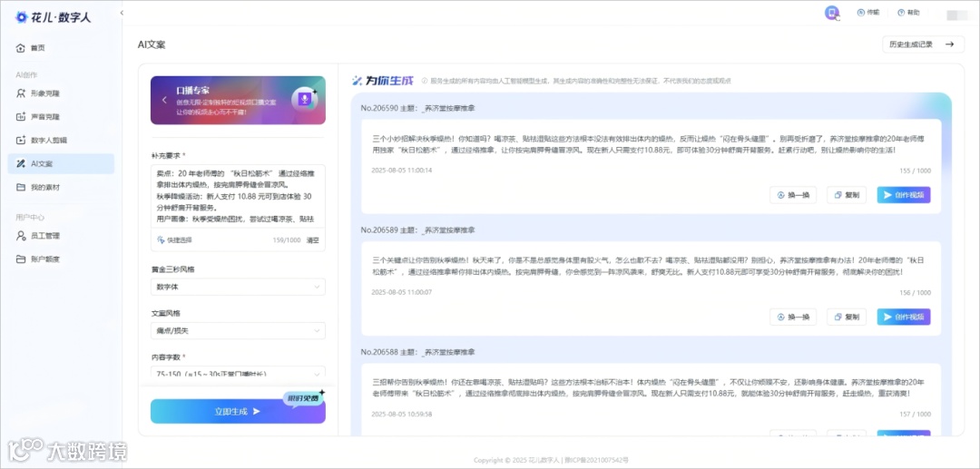Copy result No.206589 with 复制

[847, 318]
